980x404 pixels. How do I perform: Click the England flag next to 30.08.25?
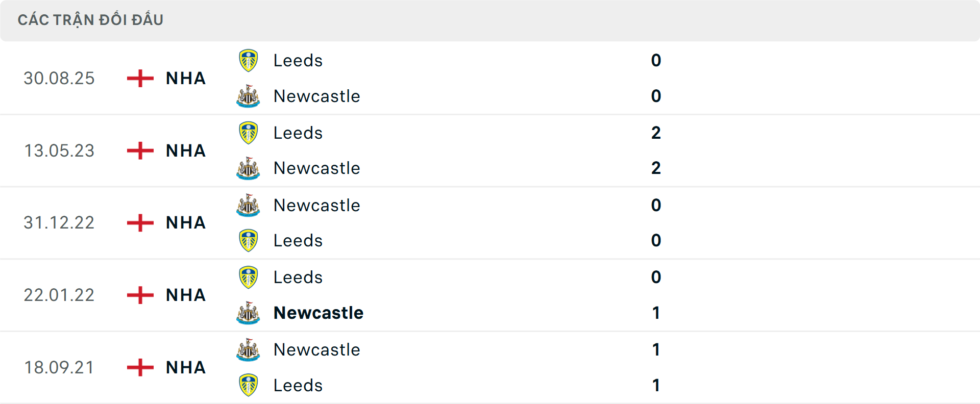pyautogui.click(x=139, y=78)
